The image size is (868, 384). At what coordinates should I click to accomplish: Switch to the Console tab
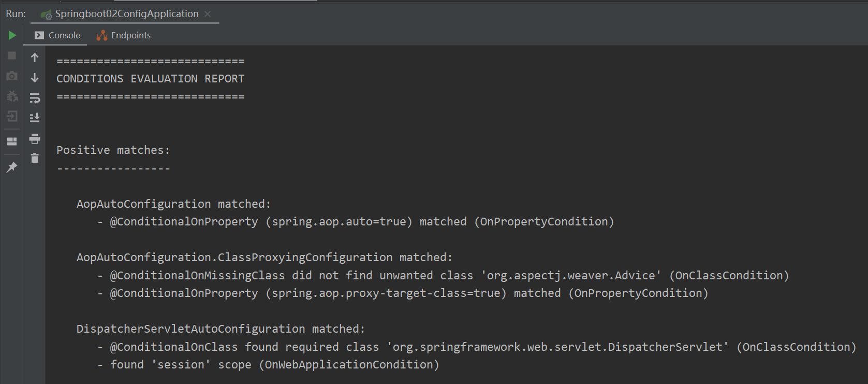[57, 35]
